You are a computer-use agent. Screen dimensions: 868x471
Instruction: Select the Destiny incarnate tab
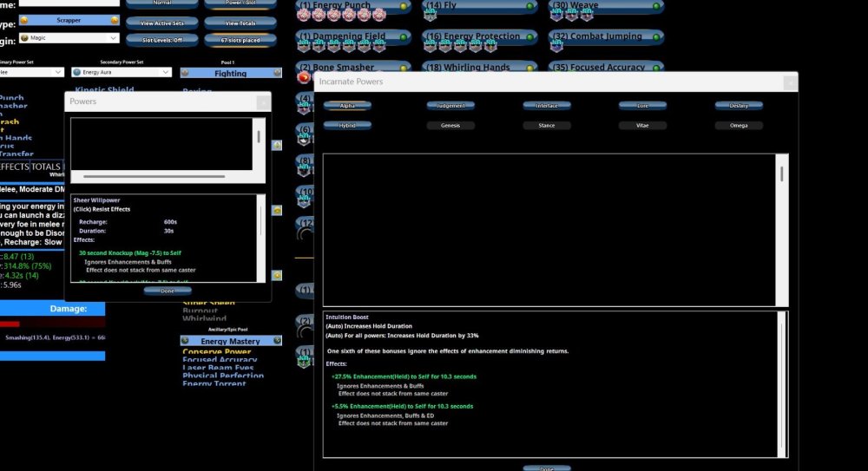739,106
